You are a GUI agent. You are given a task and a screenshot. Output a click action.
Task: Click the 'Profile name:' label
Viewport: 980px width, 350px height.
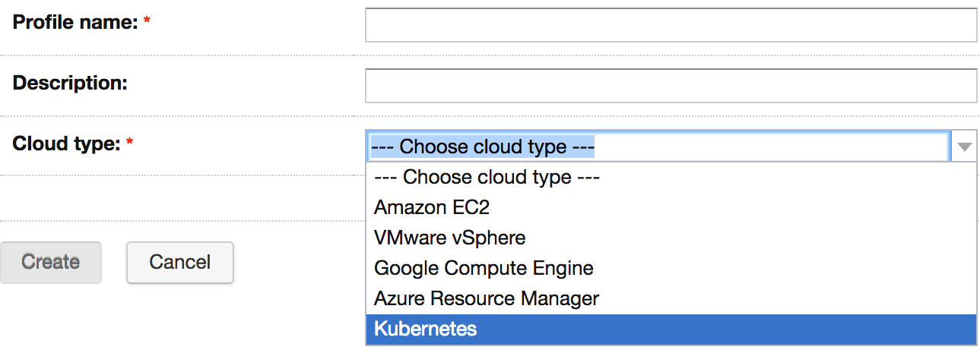pos(75,22)
